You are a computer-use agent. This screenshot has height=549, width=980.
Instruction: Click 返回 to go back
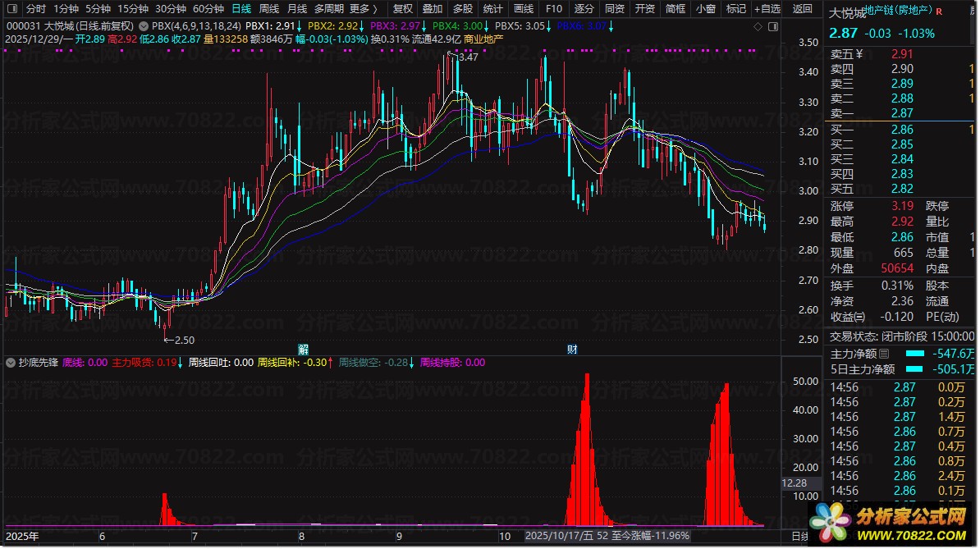tap(803, 9)
